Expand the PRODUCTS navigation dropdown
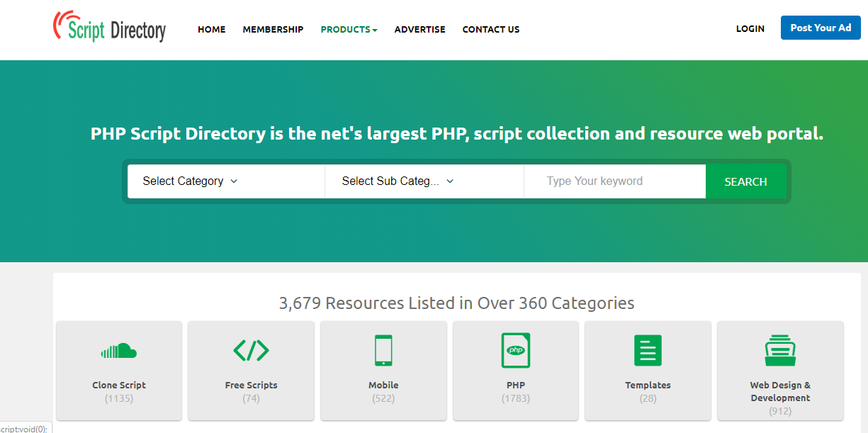The height and width of the screenshot is (433, 868). point(349,29)
